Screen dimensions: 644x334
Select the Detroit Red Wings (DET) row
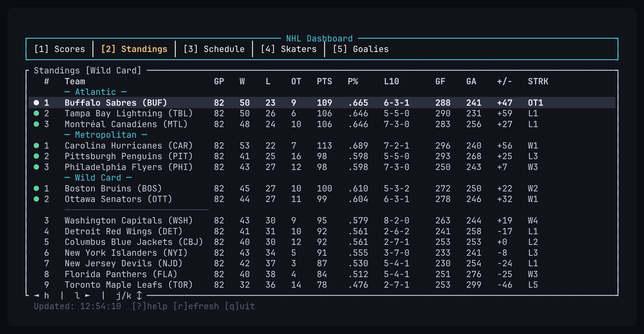322,231
